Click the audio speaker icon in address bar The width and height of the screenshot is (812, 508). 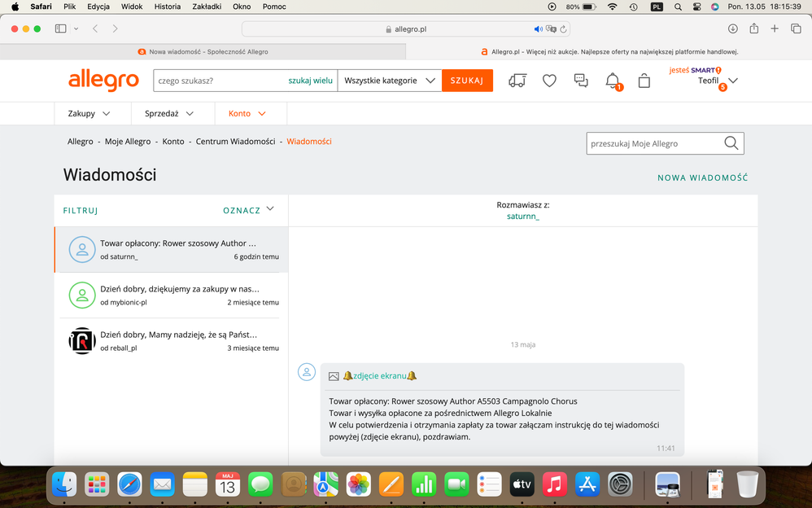pos(539,29)
